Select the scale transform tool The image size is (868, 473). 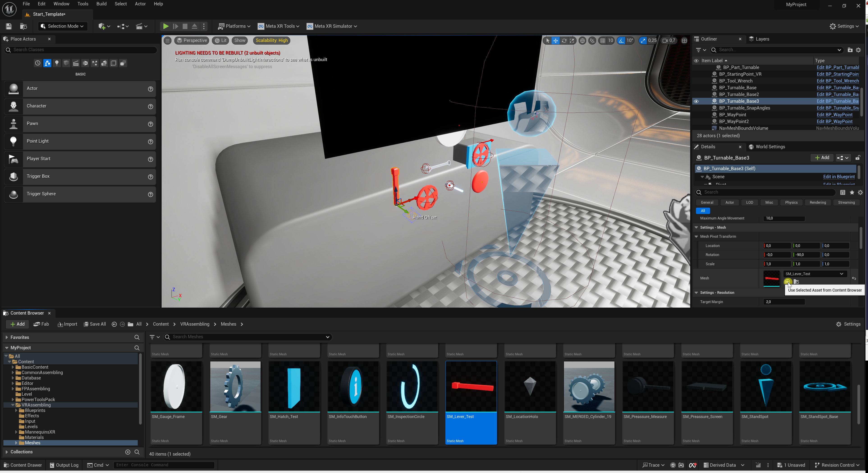click(572, 40)
